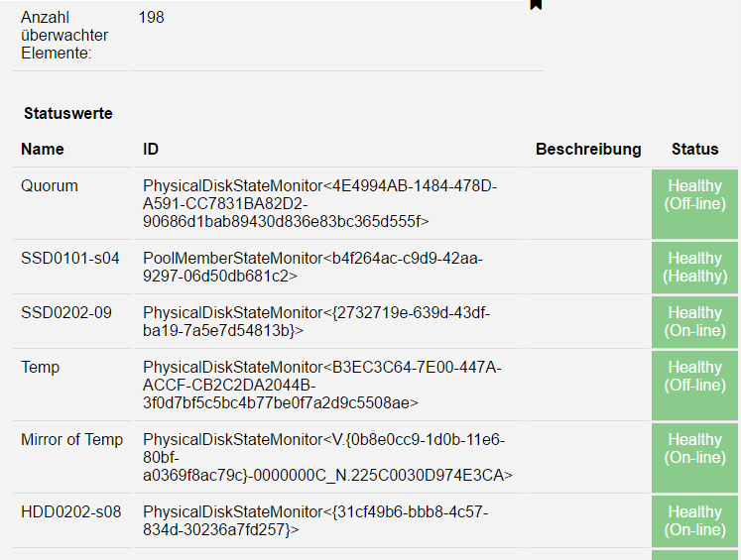The image size is (741, 560).
Task: Click the Healthy (Healthy) status cell
Action: (694, 268)
